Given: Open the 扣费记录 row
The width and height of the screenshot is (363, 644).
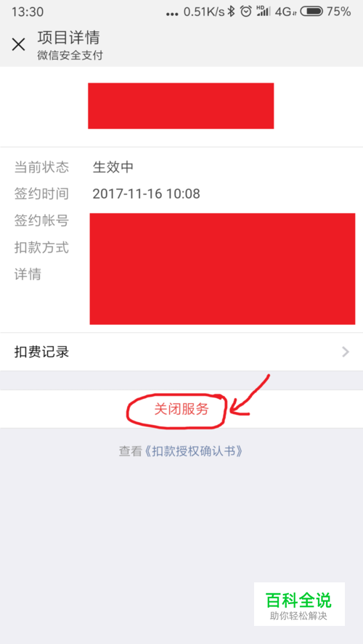Looking at the screenshot, I should tap(181, 352).
